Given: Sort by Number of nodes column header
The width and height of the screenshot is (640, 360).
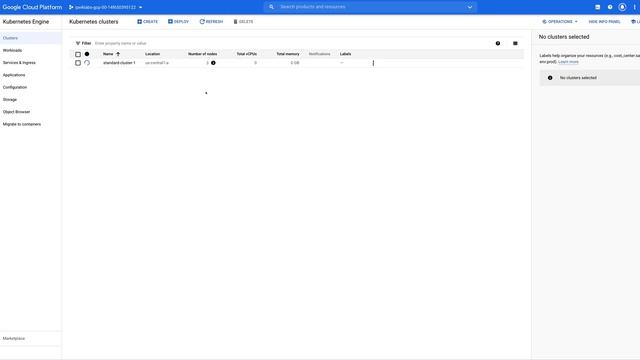Looking at the screenshot, I should [x=202, y=54].
